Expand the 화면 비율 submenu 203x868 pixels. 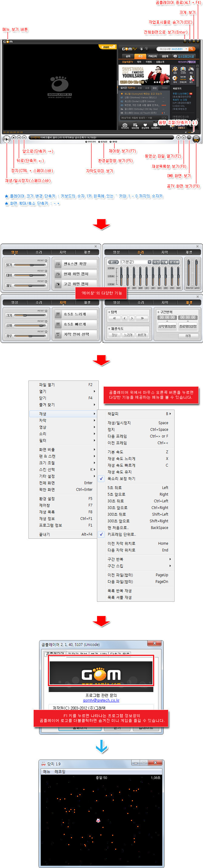(63, 450)
